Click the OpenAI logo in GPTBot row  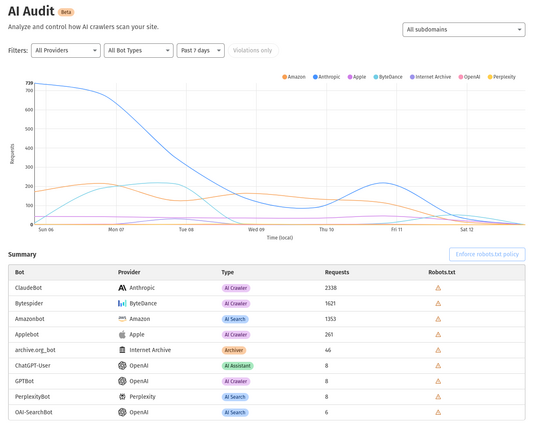coord(122,381)
